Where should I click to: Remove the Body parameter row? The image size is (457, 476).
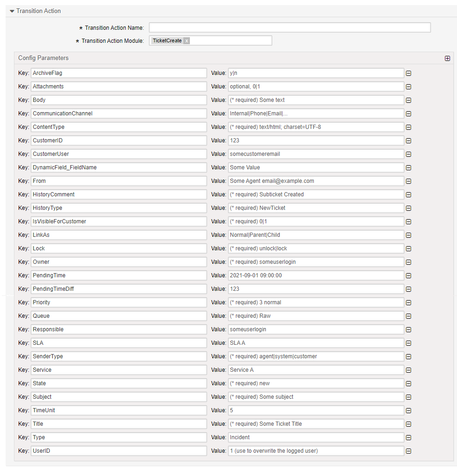click(x=409, y=100)
